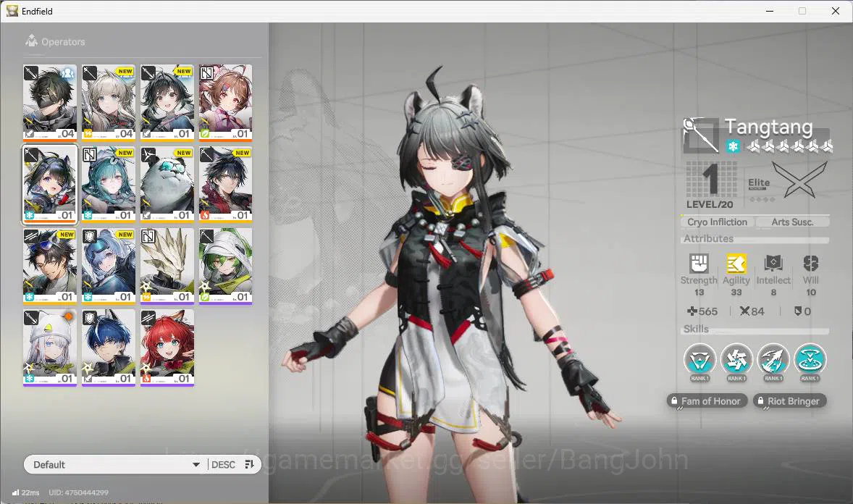Viewport: 853px width, 504px height.
Task: Click the highlighted Agility icon
Action: 736,264
